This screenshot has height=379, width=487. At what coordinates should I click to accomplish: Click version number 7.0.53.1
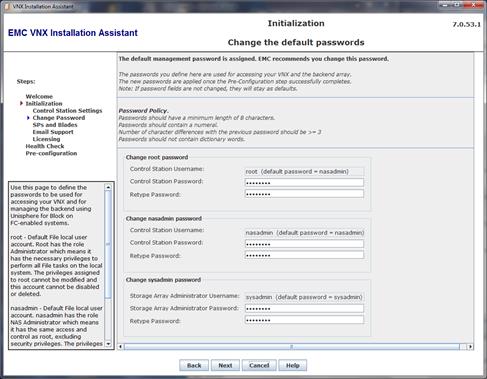tap(466, 24)
